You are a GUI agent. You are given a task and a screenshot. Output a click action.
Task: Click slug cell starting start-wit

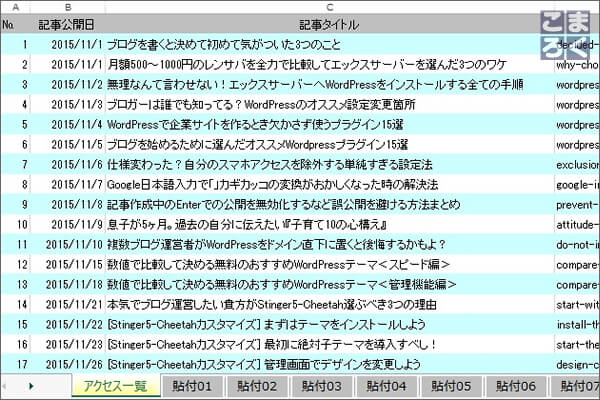click(577, 304)
